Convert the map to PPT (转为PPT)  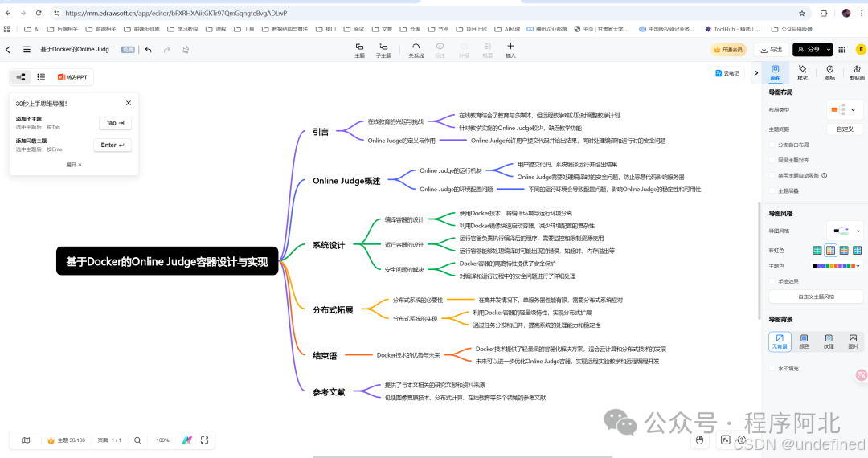(72, 77)
